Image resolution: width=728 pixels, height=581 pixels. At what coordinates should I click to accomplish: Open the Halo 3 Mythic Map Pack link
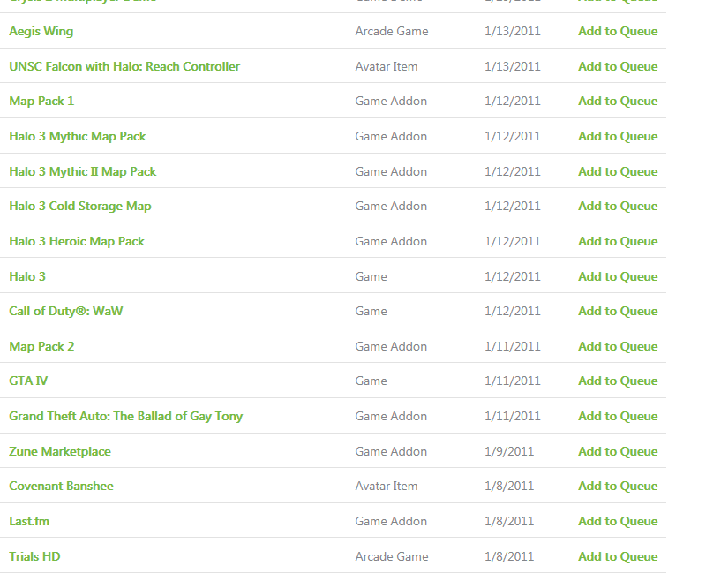pyautogui.click(x=78, y=136)
